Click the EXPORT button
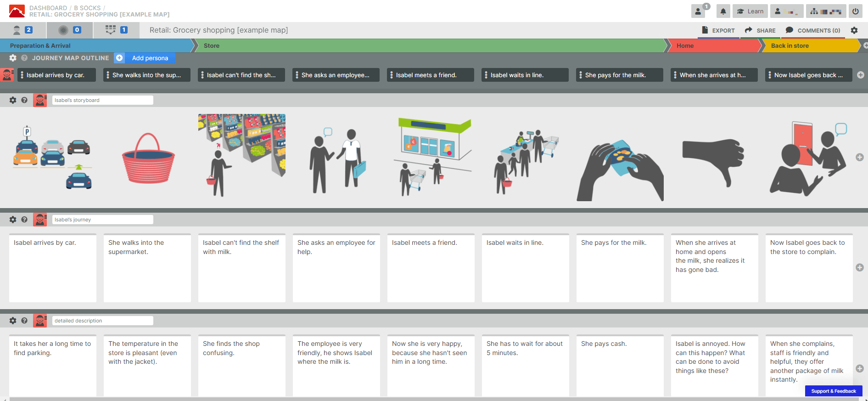Screen dimensions: 868x401 [x=718, y=30]
